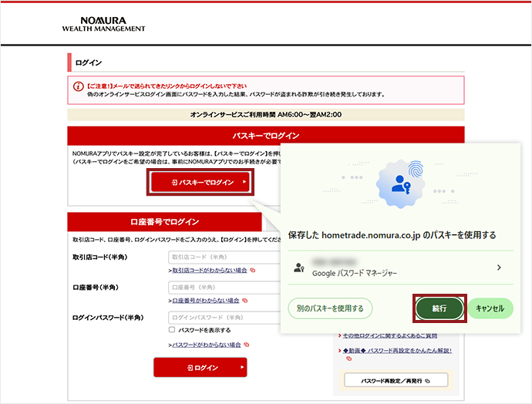The height and width of the screenshot is (404, 532).
Task: Select the ログインパスワード input field
Action: pos(224,318)
